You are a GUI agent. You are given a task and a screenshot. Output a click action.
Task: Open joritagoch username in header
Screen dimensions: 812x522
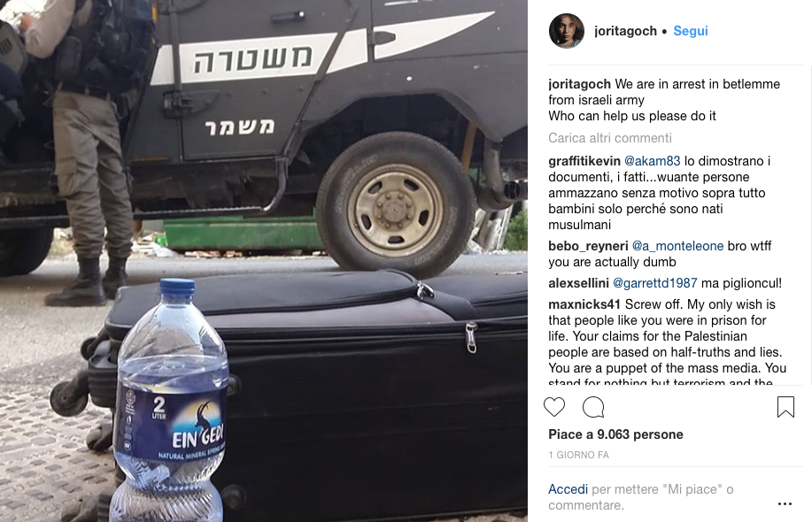[625, 31]
